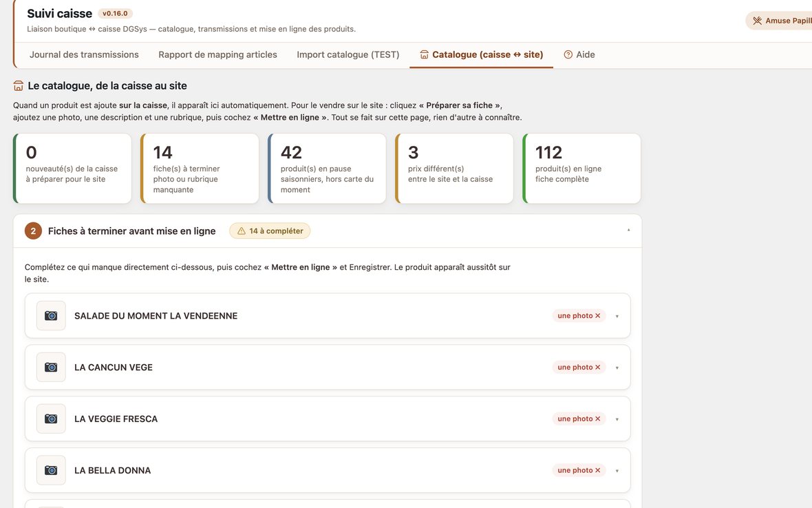Select the Catalogue (caisse ↔ site) tab

point(481,54)
